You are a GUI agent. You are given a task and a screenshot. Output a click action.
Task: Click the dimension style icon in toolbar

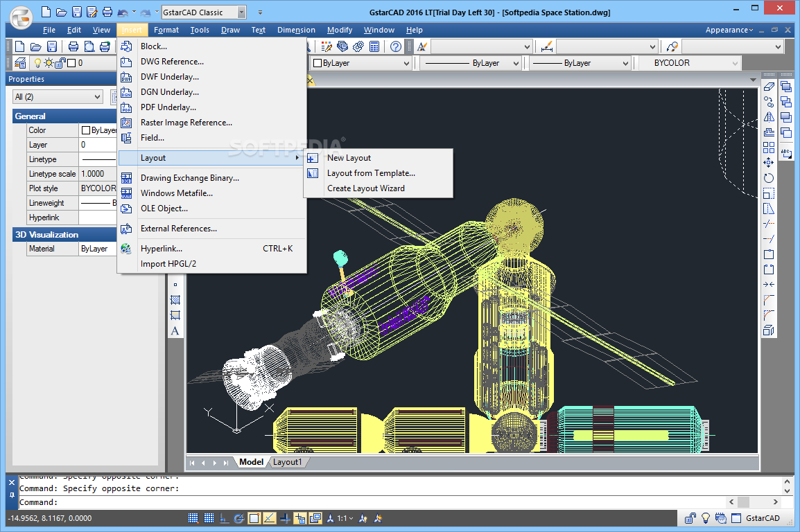pyautogui.click(x=547, y=47)
